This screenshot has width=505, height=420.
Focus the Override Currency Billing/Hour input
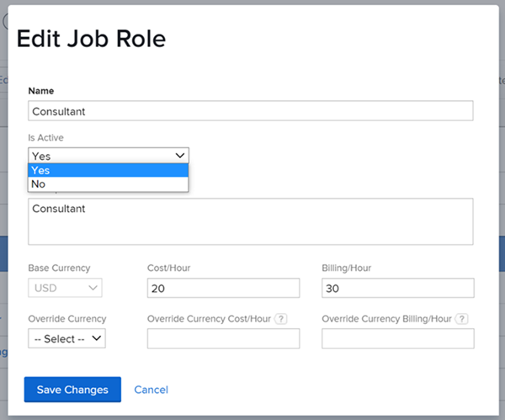(x=397, y=338)
